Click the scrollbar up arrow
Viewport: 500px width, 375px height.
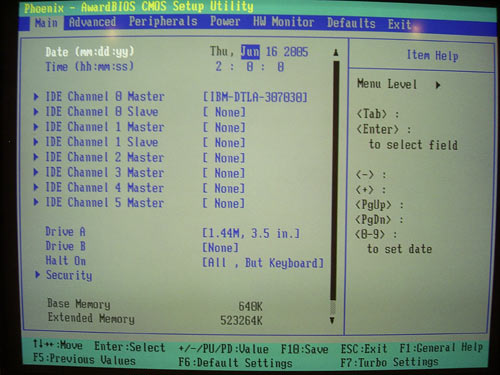click(x=336, y=53)
